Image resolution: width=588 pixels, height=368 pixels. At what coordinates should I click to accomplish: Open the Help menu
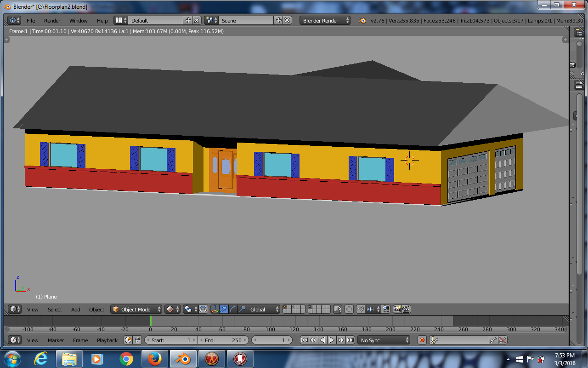click(x=102, y=21)
